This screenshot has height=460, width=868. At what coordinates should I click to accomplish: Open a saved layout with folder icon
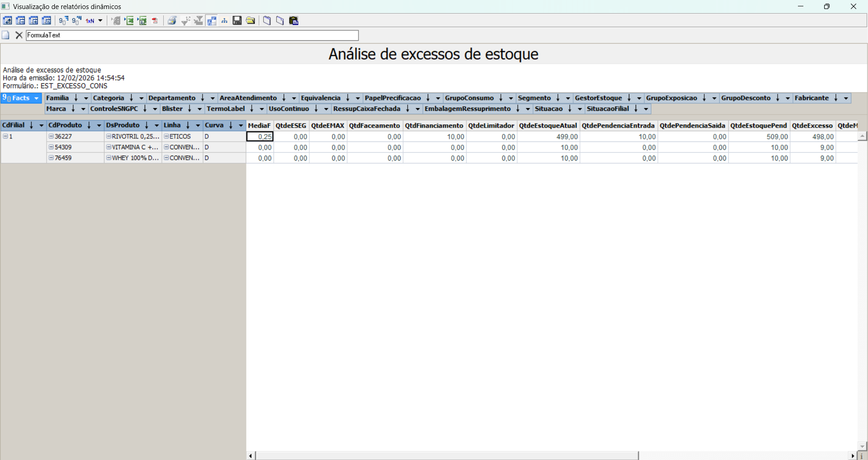point(250,20)
